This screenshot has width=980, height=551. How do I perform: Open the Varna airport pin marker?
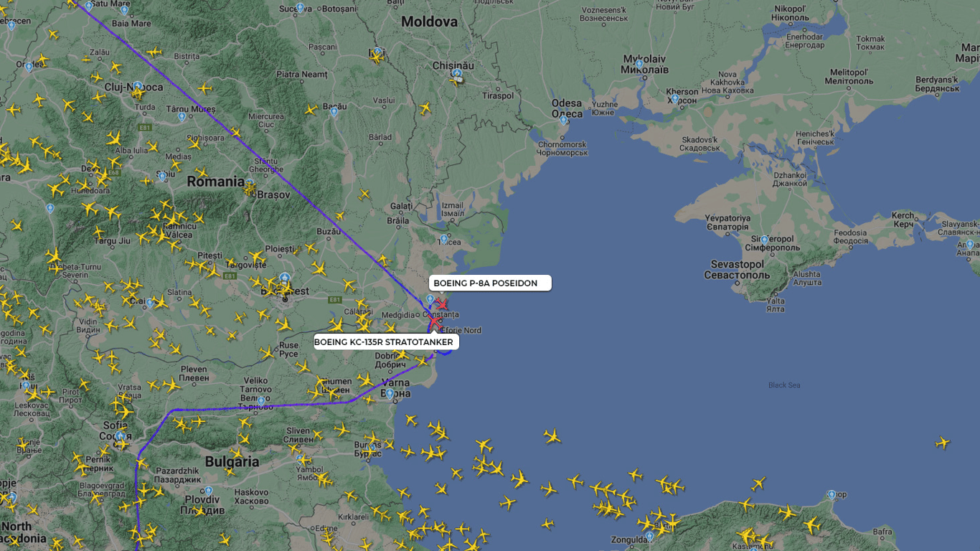pos(390,394)
